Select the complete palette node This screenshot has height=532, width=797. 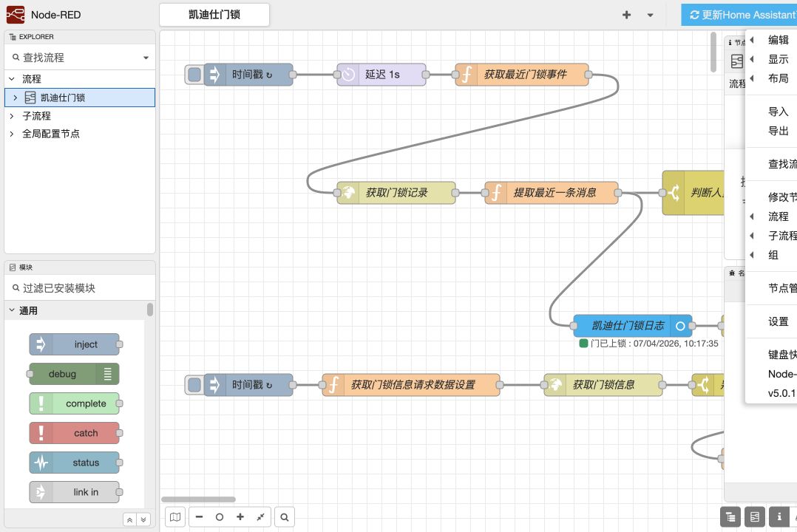click(x=74, y=403)
